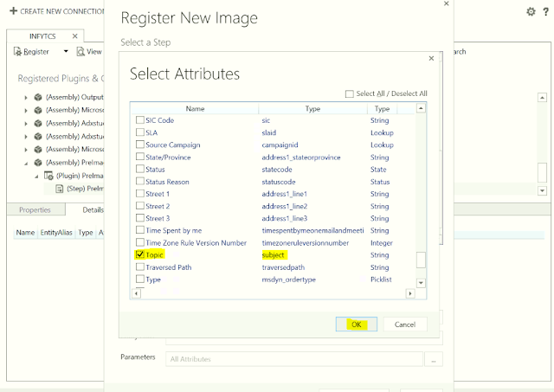
Task: Close the INFYTCS connection tab
Action: (74, 35)
